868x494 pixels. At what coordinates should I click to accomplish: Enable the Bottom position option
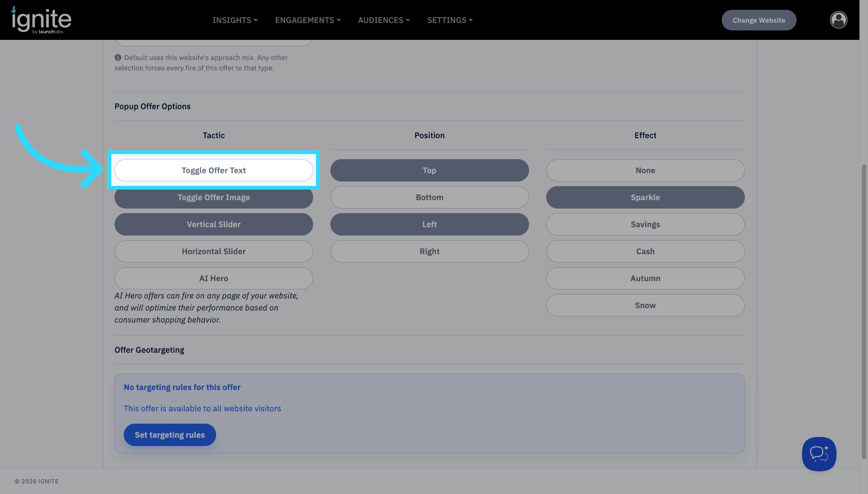click(429, 197)
